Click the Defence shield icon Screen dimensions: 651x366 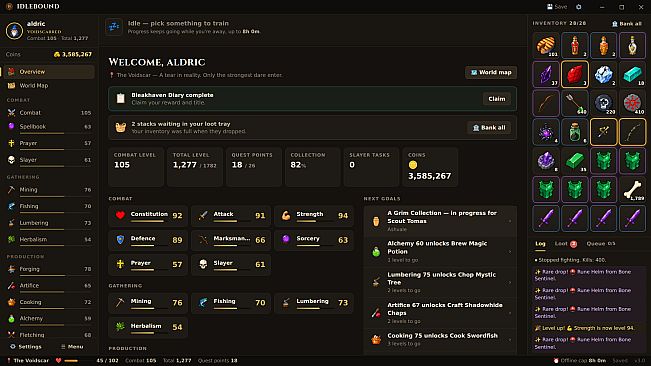tap(120, 239)
